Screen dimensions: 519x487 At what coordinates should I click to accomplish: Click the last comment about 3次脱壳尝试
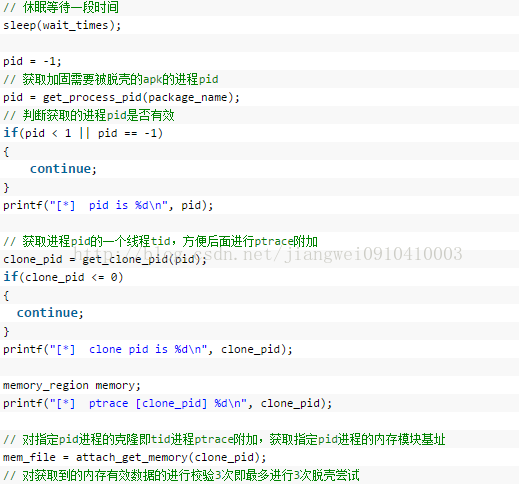181,475
